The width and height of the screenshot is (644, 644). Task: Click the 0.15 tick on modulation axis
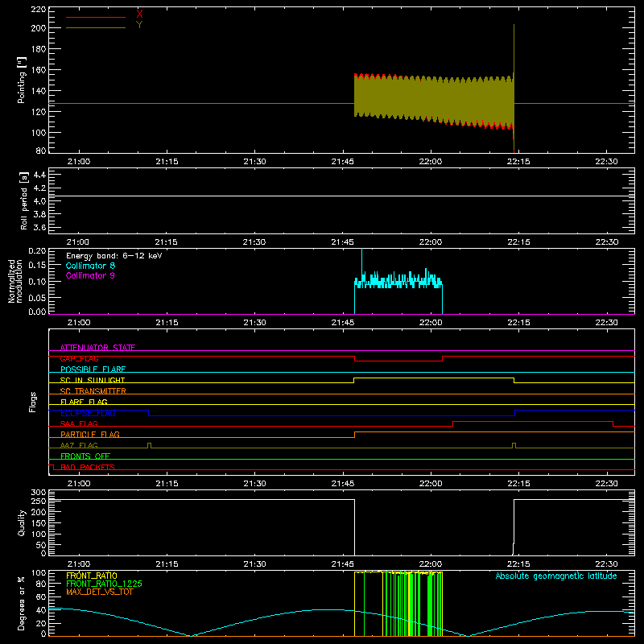(37, 265)
